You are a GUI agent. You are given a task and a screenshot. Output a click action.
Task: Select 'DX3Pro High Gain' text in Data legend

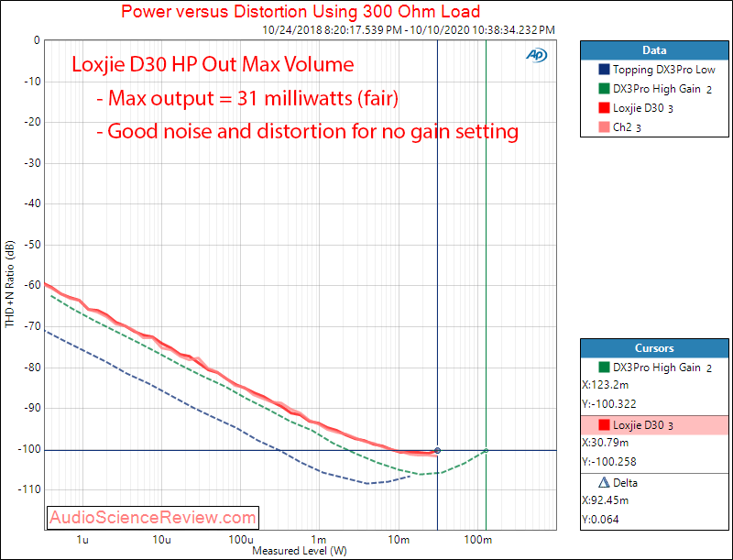(657, 89)
